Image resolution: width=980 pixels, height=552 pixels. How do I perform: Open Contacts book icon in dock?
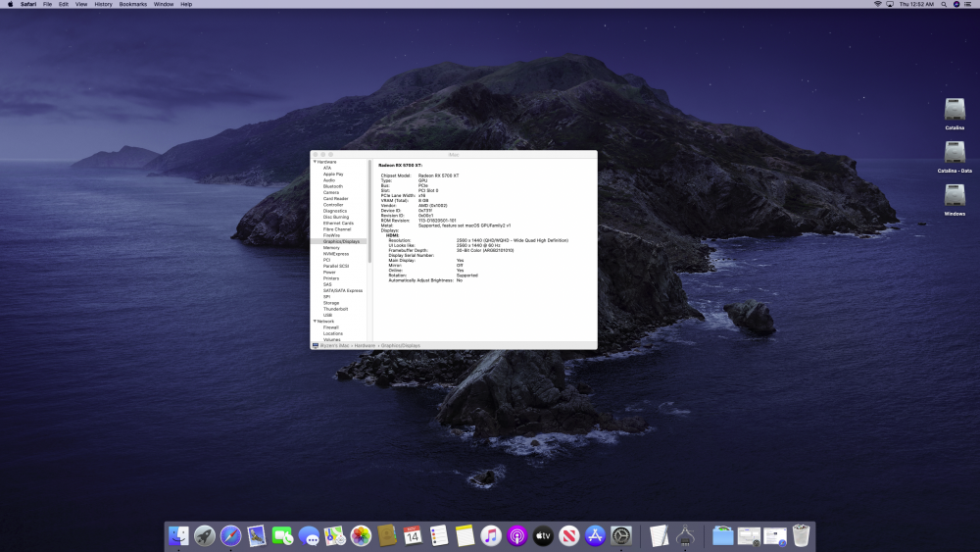pos(387,535)
